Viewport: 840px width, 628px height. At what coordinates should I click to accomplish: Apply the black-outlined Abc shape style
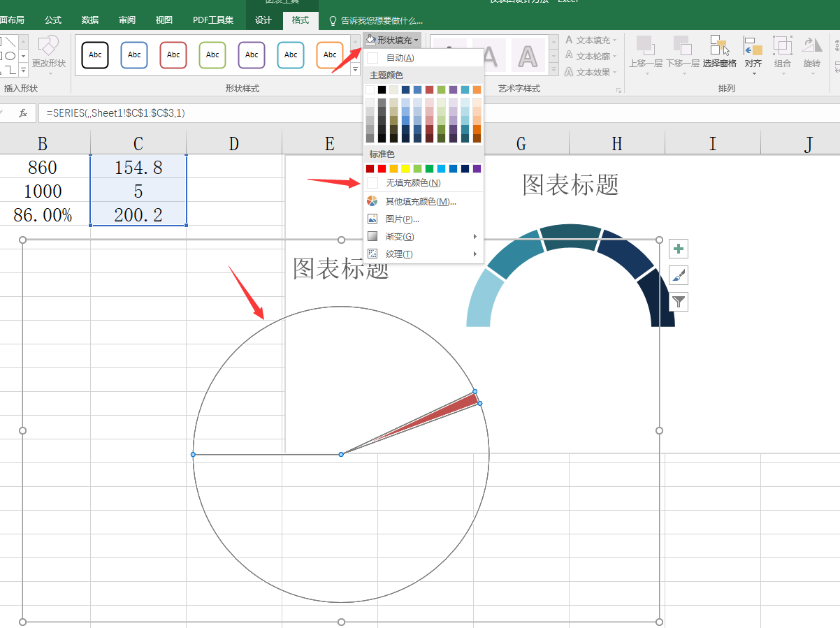pos(95,54)
